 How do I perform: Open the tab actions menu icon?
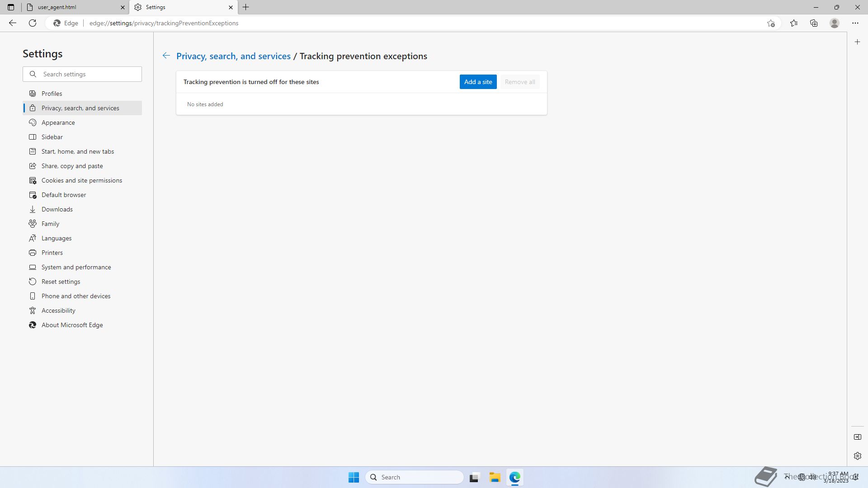click(11, 7)
